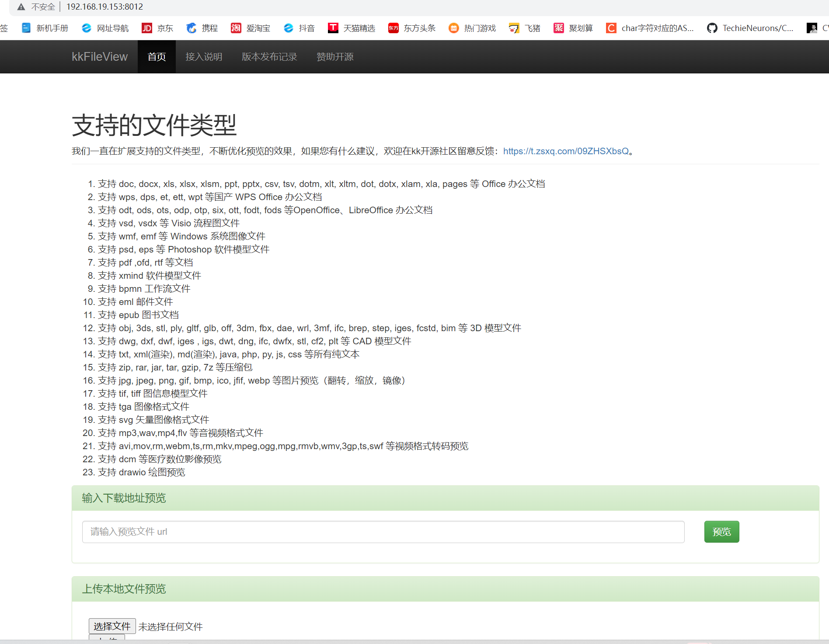Viewport: 829px width, 644px height.
Task: Open the 网址导航 bookmark
Action: [x=104, y=28]
